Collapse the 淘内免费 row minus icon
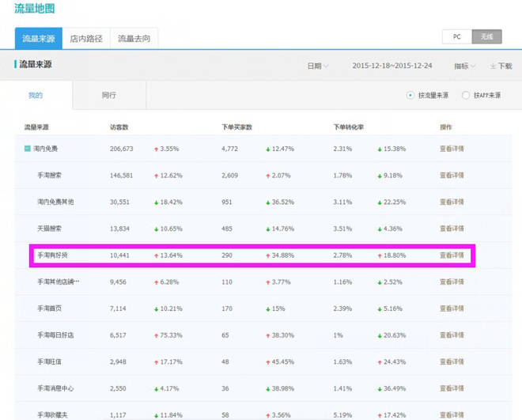 (x=28, y=149)
